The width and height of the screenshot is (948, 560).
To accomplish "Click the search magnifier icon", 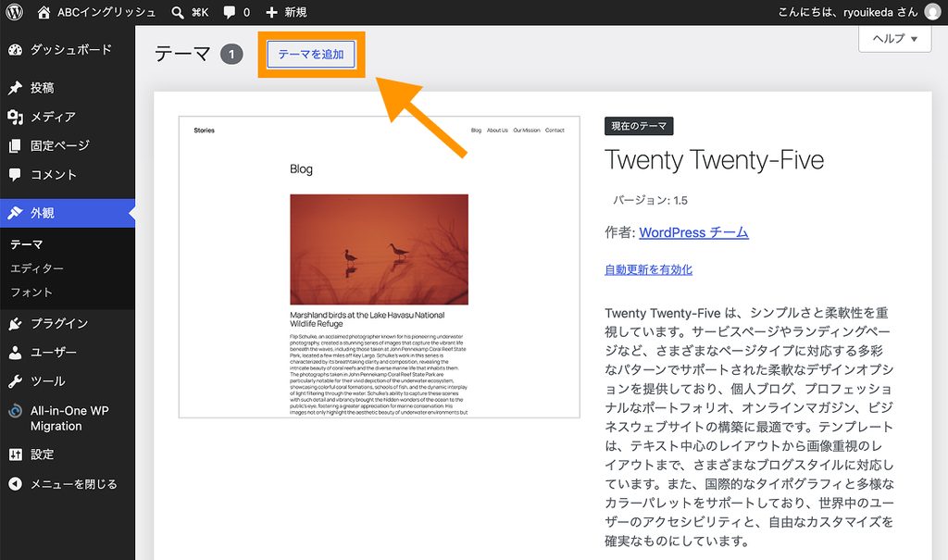I will point(178,12).
